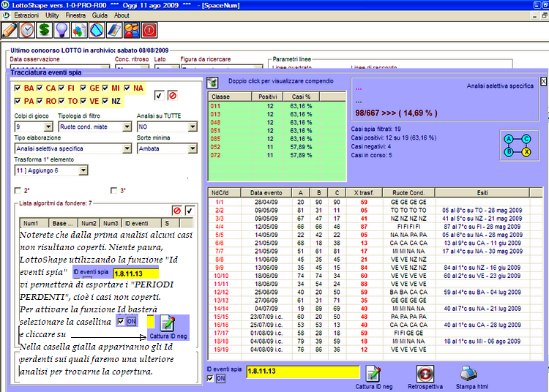Select event row 8/8 dated 11/06/09
Screen dimensions: 549x392
pos(375,260)
